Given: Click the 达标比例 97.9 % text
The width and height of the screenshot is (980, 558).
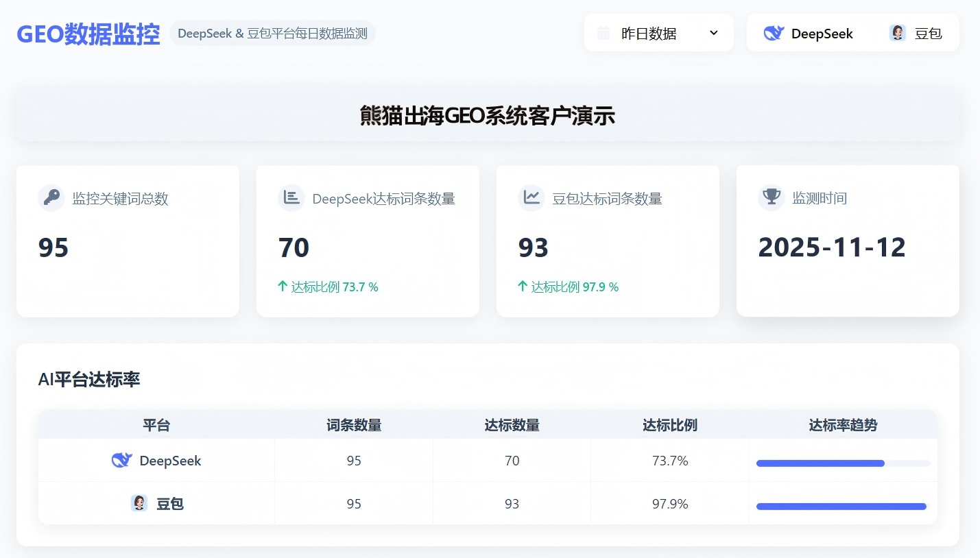Looking at the screenshot, I should coord(575,287).
